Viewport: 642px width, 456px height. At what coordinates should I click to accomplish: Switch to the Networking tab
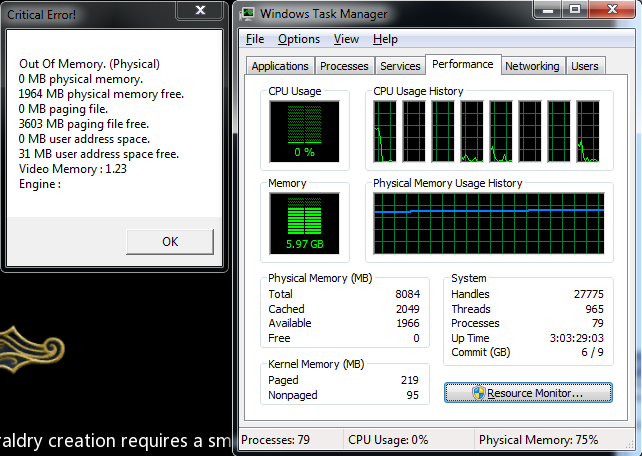[532, 66]
